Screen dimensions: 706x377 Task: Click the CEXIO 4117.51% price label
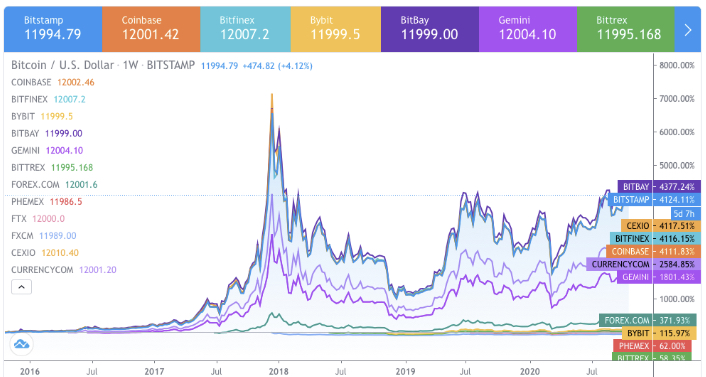[661, 226]
